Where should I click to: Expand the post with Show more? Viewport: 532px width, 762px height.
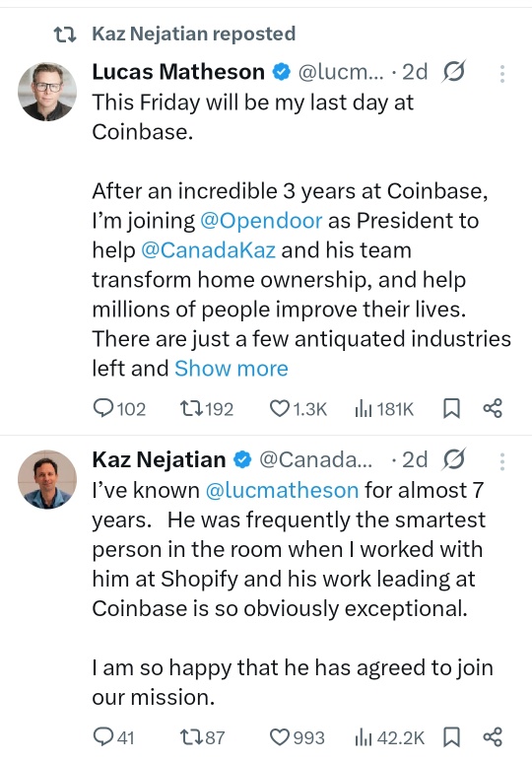[x=232, y=369]
